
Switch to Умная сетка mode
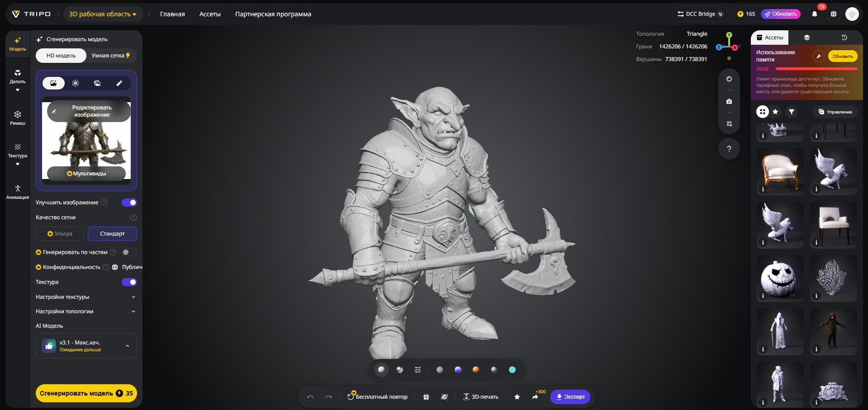coord(111,56)
